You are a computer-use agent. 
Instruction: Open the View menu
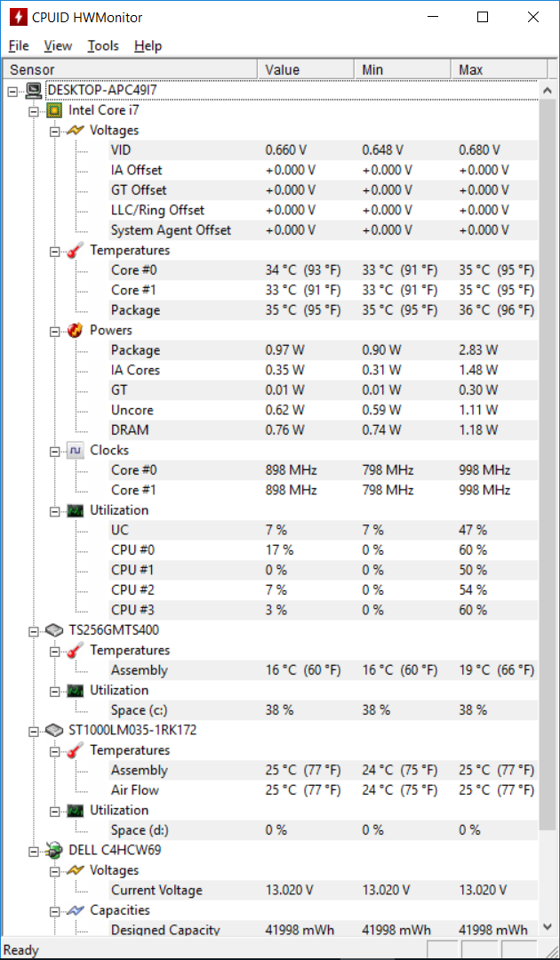click(58, 46)
